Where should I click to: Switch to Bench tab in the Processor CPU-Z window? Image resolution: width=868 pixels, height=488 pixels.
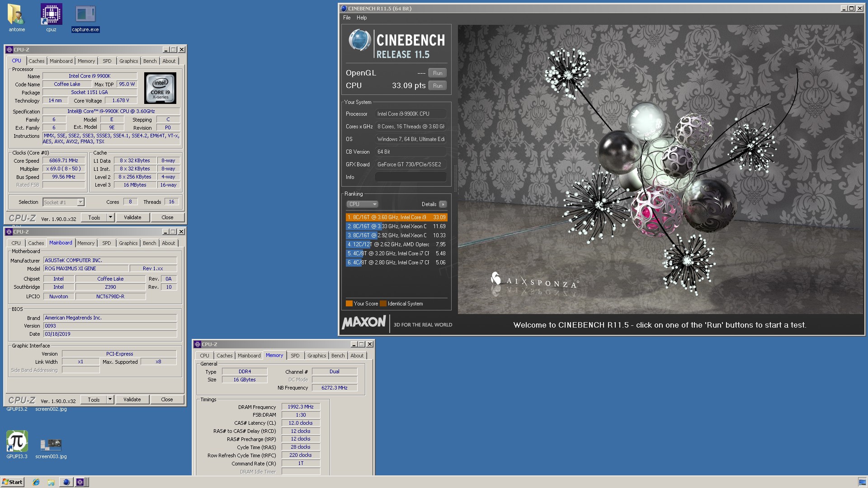[x=150, y=61]
